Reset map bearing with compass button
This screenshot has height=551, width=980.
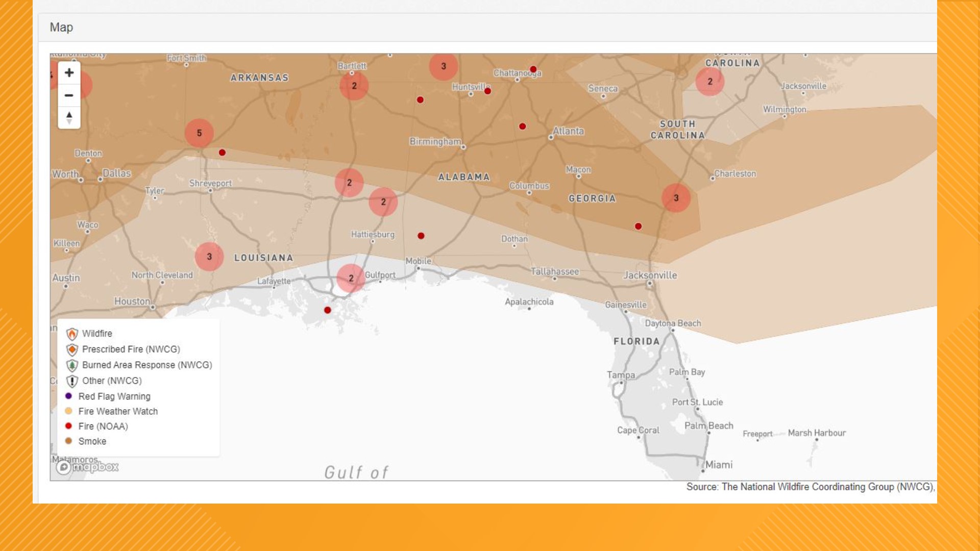click(69, 118)
